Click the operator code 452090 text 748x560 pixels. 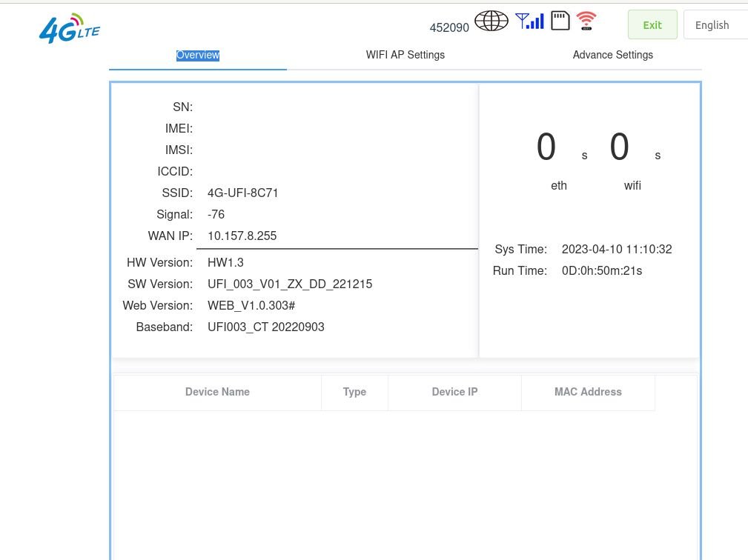pos(449,27)
